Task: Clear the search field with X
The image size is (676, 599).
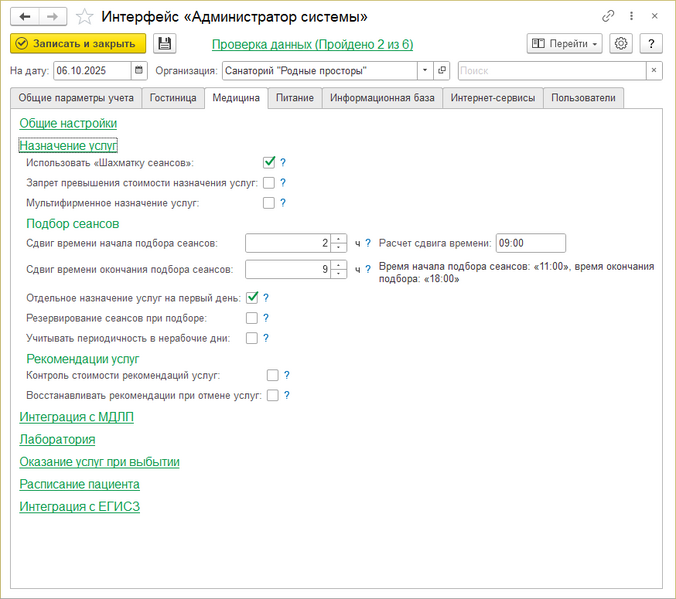Action: coord(653,71)
